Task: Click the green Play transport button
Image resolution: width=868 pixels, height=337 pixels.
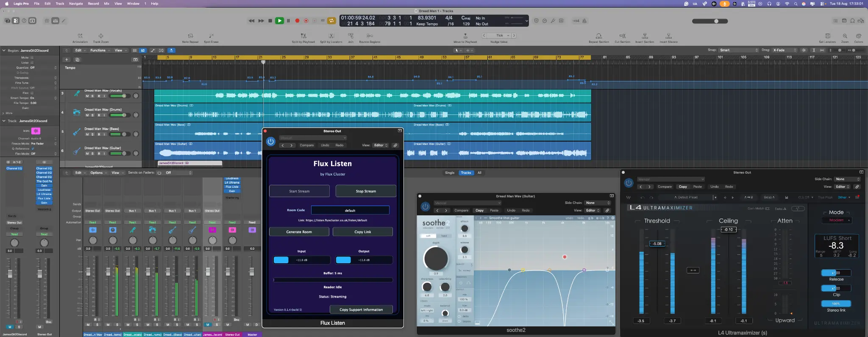Action: (279, 20)
